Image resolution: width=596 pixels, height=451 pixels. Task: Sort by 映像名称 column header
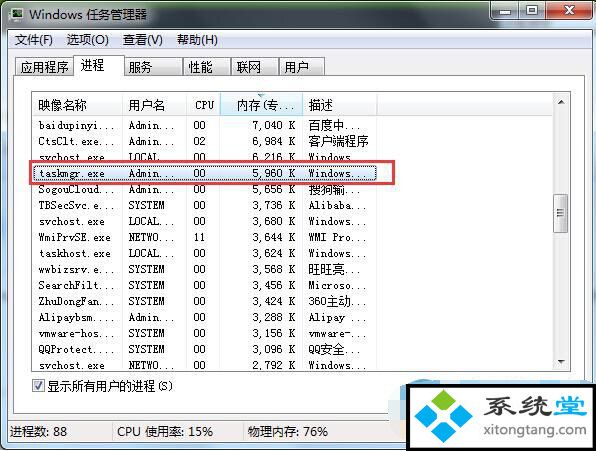point(77,104)
